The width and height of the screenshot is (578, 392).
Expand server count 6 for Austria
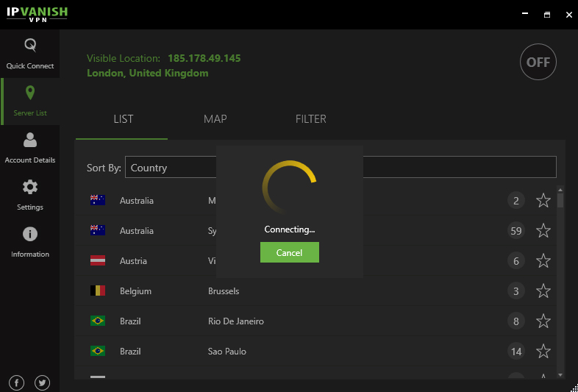point(516,260)
